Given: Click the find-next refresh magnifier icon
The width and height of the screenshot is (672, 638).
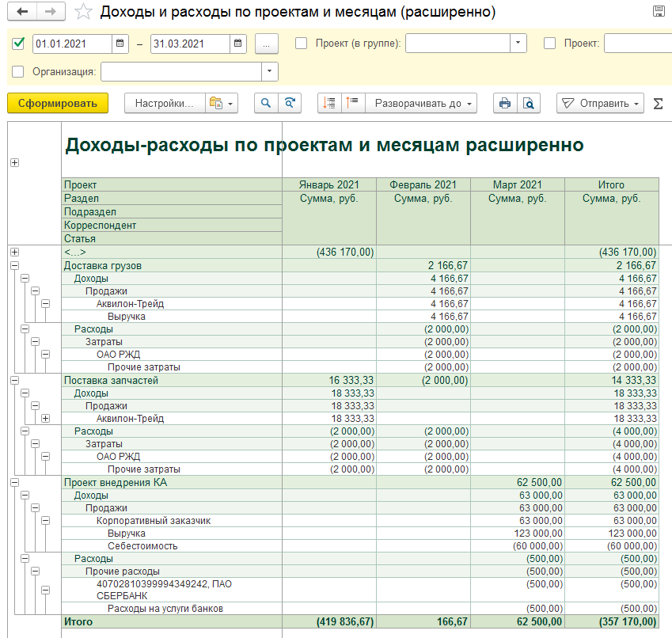Looking at the screenshot, I should [x=290, y=103].
